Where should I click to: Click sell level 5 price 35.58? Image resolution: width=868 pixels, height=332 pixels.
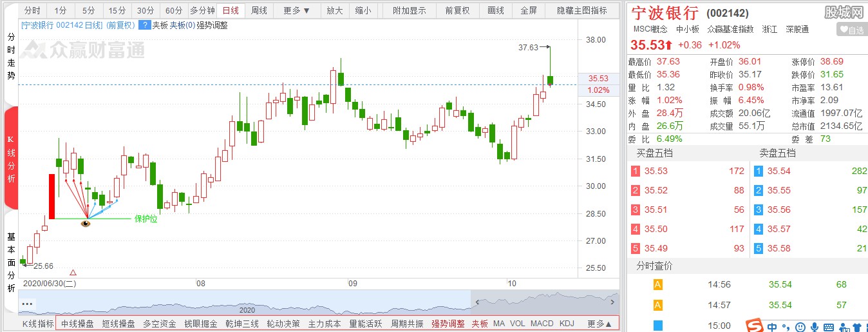point(779,248)
